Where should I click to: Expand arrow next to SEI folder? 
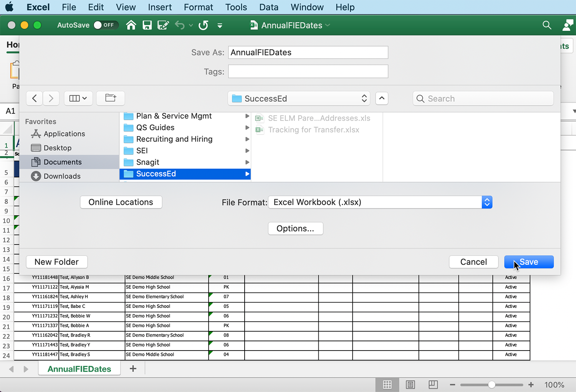pyautogui.click(x=247, y=151)
